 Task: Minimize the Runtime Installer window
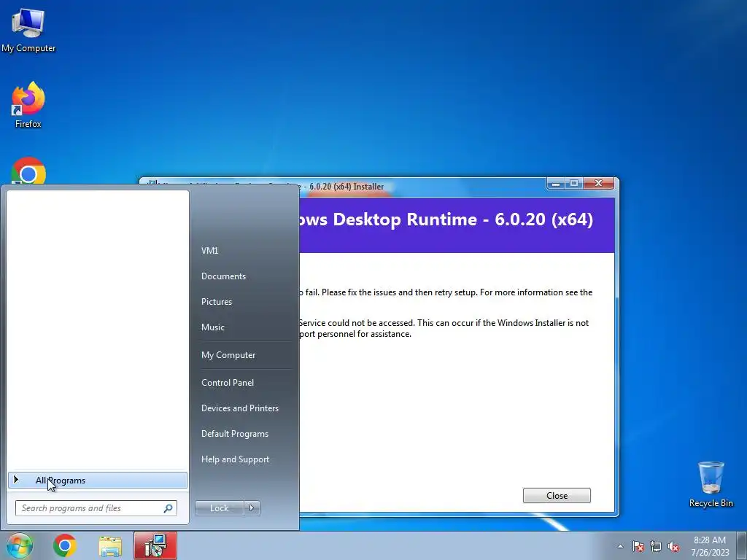555,183
